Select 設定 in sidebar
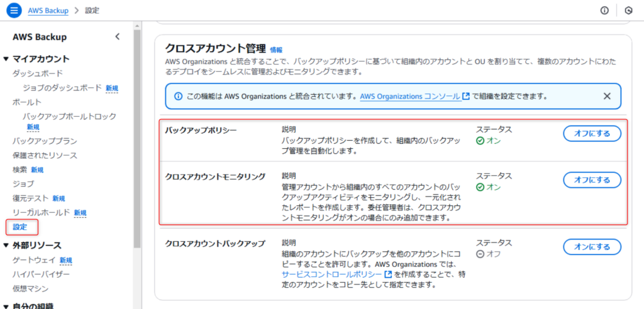Image resolution: width=644 pixels, height=309 pixels. (19, 227)
